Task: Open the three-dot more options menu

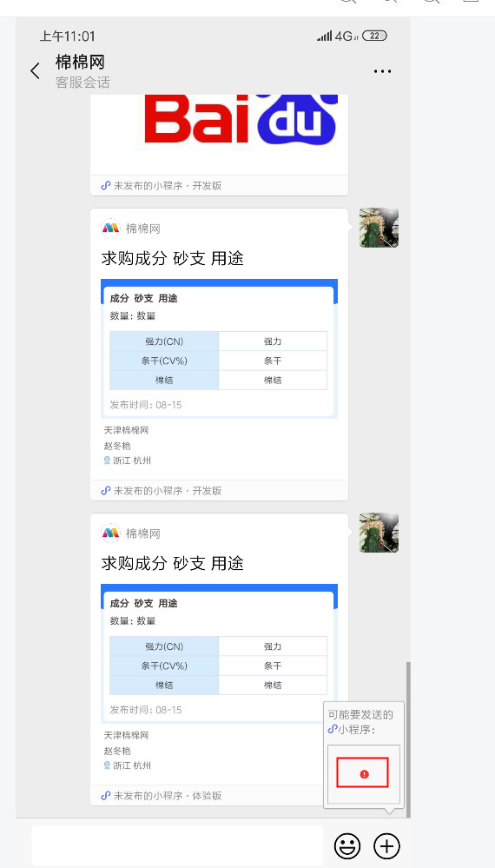Action: (382, 71)
